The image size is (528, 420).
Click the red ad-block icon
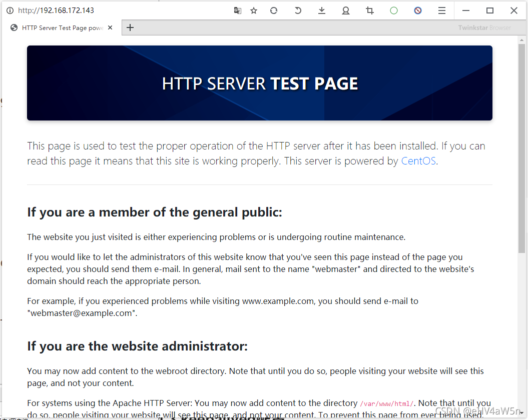pyautogui.click(x=418, y=11)
